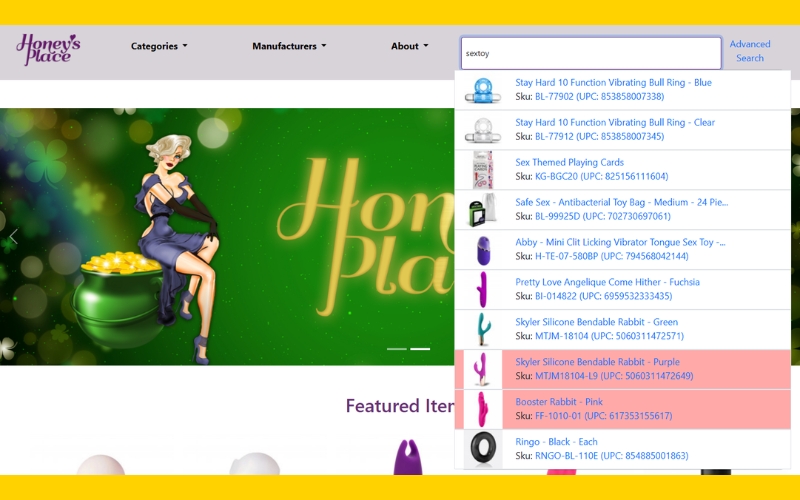The image size is (800, 500).
Task: Open Sex Themed Playing Cards result
Action: point(622,169)
